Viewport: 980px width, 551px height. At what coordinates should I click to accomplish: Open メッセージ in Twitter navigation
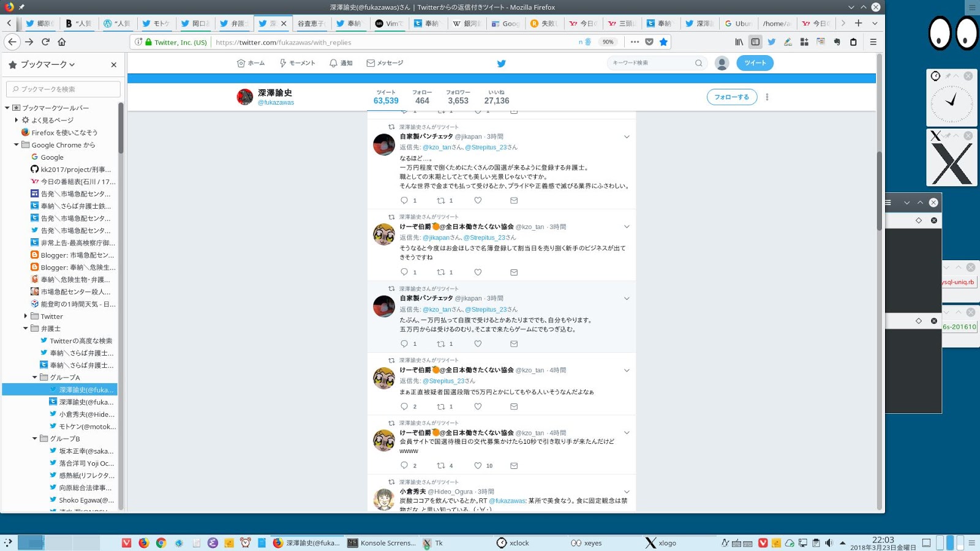[385, 63]
